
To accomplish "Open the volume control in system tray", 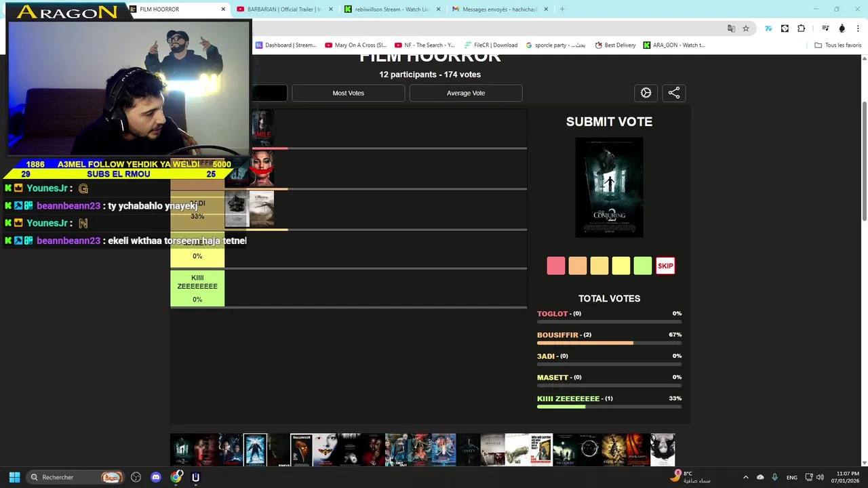I will [x=820, y=477].
